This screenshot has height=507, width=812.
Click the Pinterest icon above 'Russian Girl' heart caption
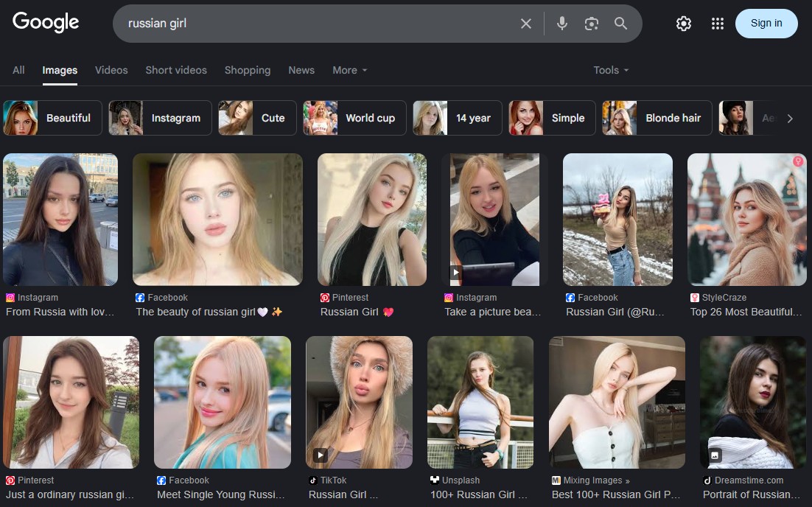[325, 298]
